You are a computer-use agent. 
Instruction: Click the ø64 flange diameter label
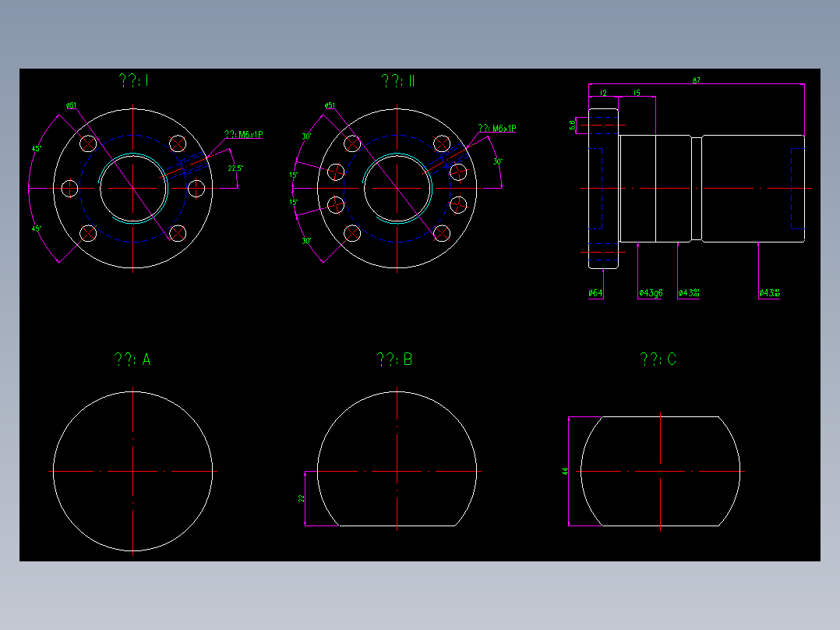595,292
